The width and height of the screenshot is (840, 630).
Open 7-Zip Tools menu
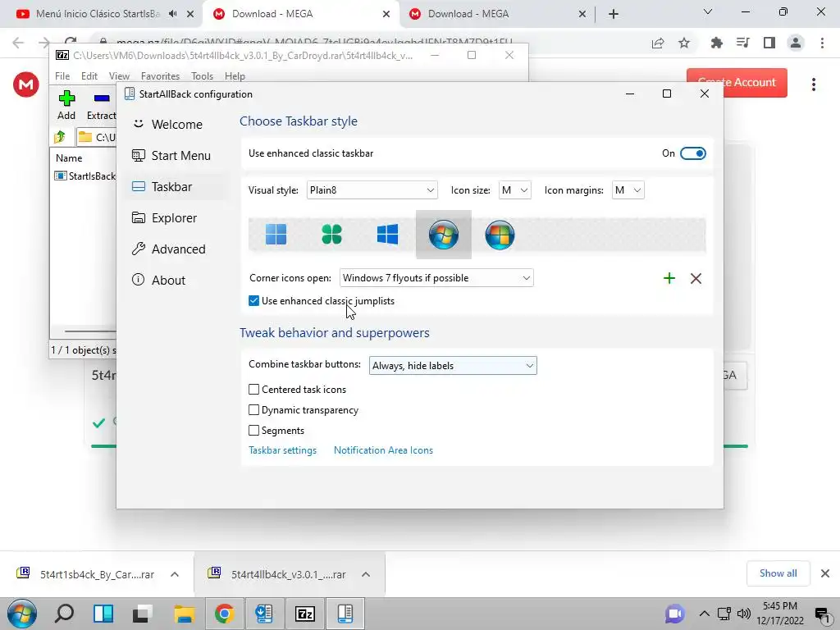pos(202,76)
